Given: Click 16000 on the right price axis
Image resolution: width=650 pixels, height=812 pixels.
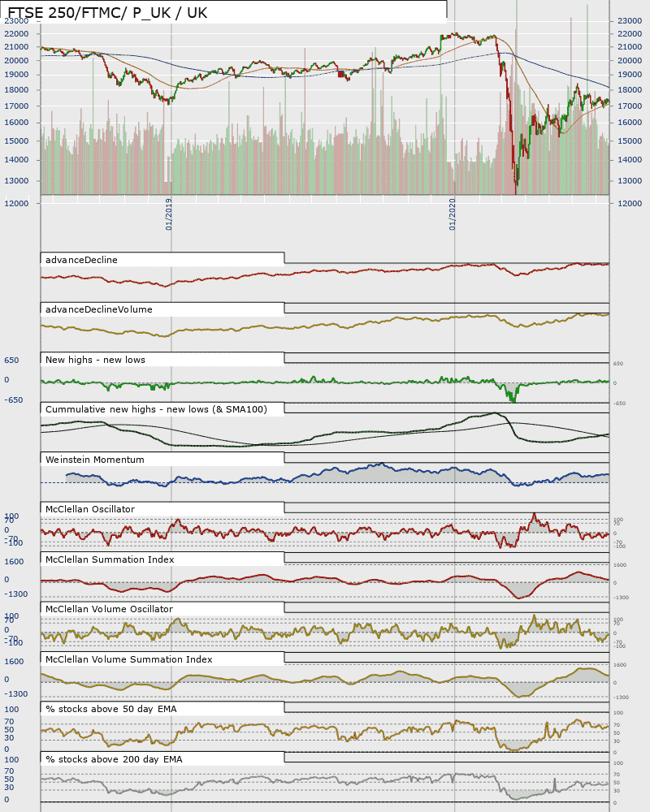Looking at the screenshot, I should pos(630,123).
